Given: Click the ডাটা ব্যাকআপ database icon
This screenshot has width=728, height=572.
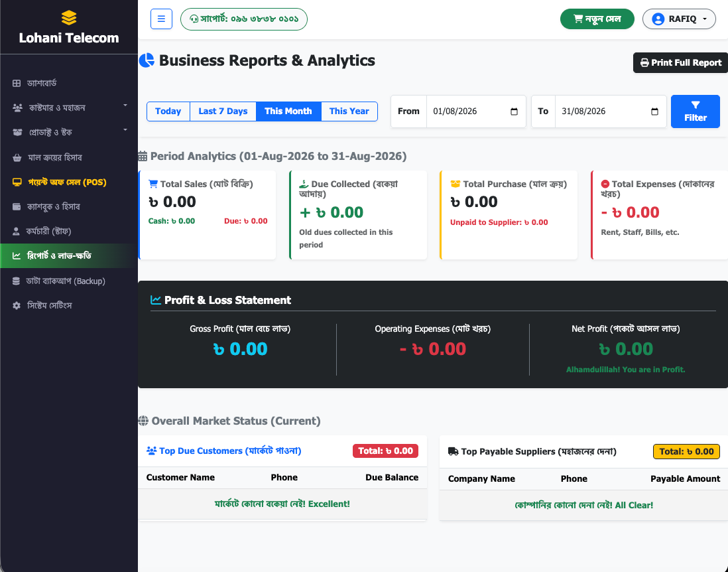Looking at the screenshot, I should tap(17, 281).
